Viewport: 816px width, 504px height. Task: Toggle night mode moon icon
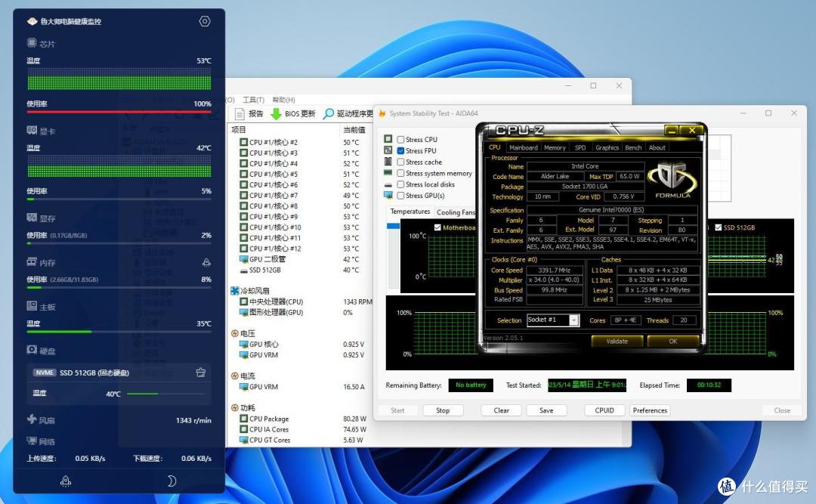click(172, 481)
